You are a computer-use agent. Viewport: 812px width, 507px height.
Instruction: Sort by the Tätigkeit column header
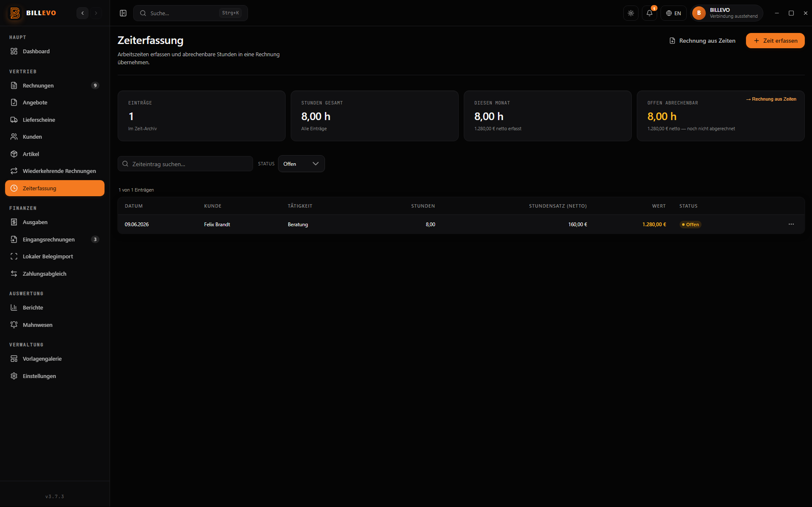[300, 206]
